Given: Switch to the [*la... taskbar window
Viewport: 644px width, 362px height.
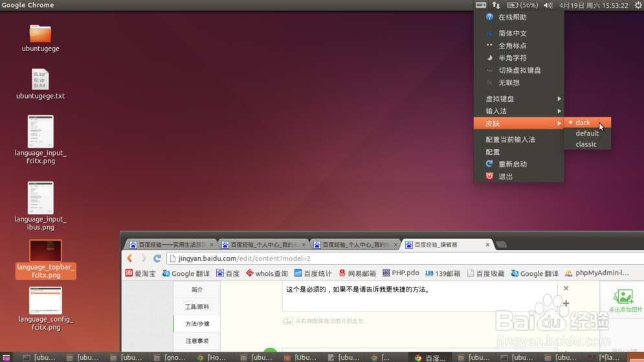Looking at the screenshot, I should (x=604, y=357).
